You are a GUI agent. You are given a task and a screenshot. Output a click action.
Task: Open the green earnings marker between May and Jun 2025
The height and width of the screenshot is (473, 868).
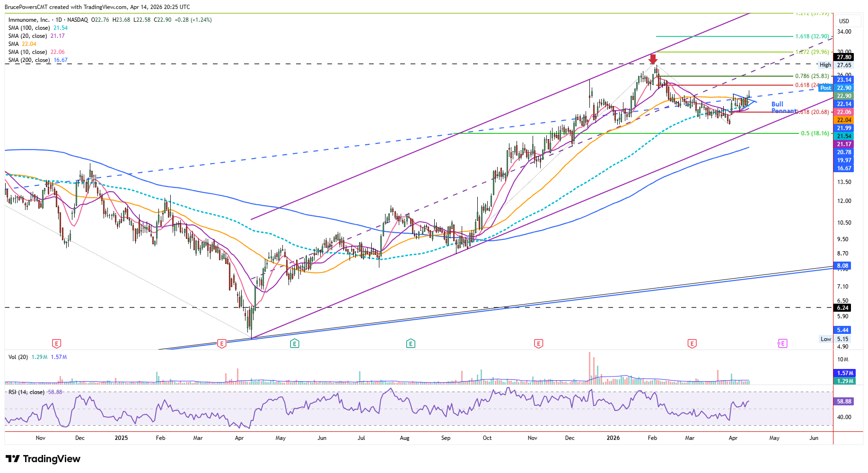295,344
